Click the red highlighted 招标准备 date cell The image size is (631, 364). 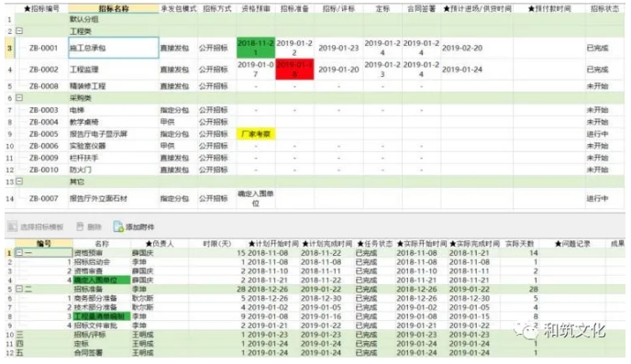point(294,69)
